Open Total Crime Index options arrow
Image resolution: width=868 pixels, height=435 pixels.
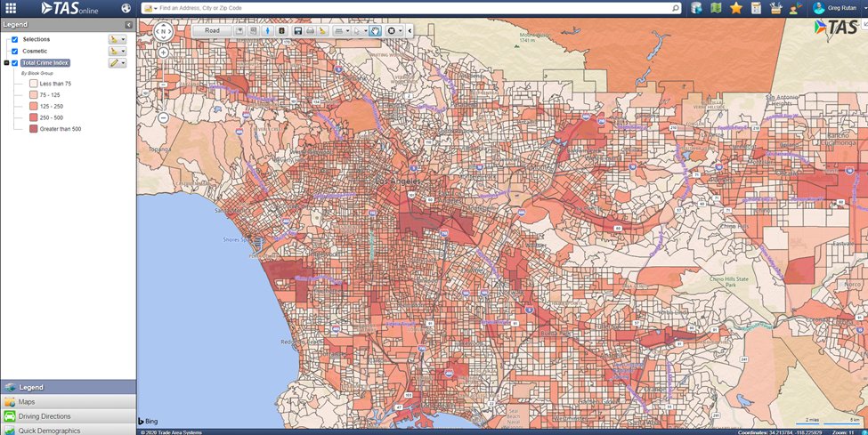click(x=123, y=63)
